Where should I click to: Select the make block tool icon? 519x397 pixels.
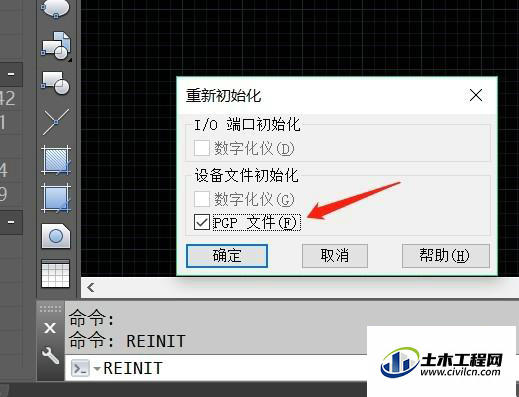(x=56, y=82)
